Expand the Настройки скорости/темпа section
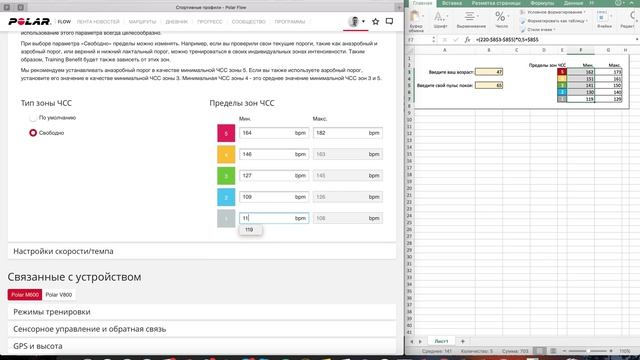 202,251
